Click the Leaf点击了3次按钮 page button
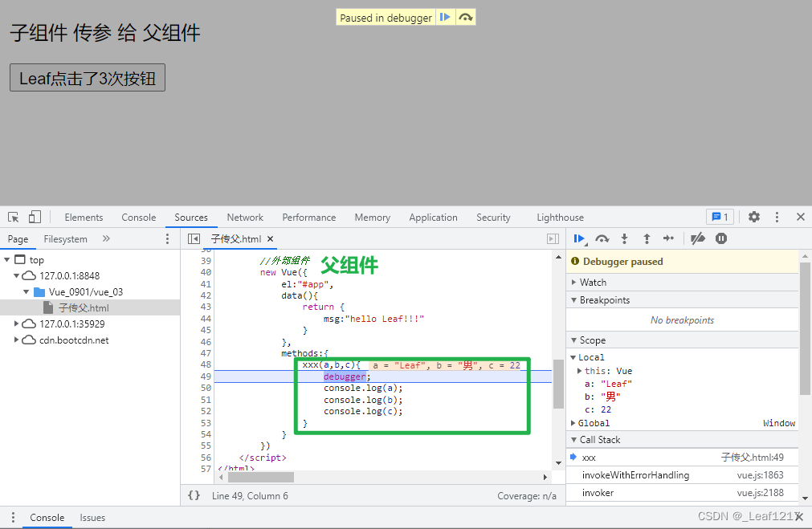 [x=88, y=78]
